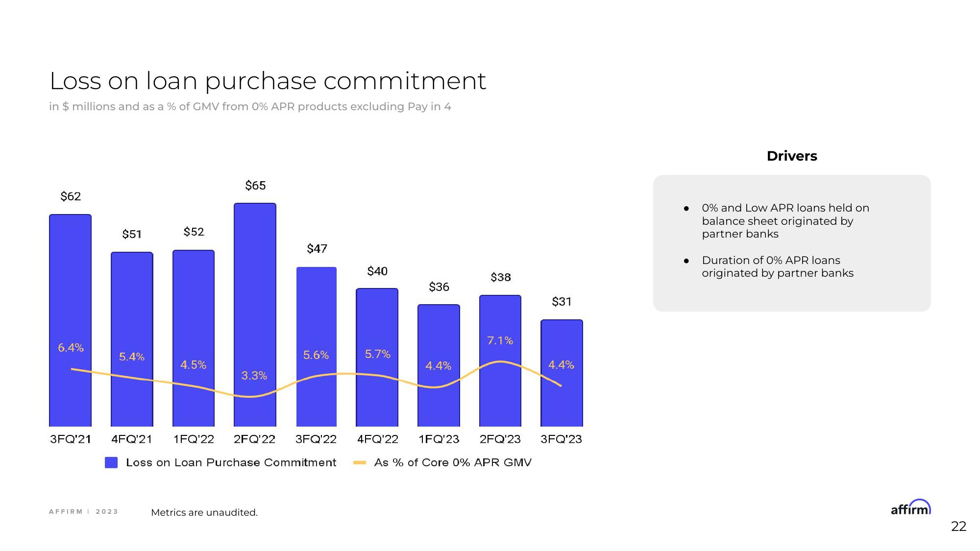
Task: Click the 2FQ'23 axis label
Action: [500, 439]
